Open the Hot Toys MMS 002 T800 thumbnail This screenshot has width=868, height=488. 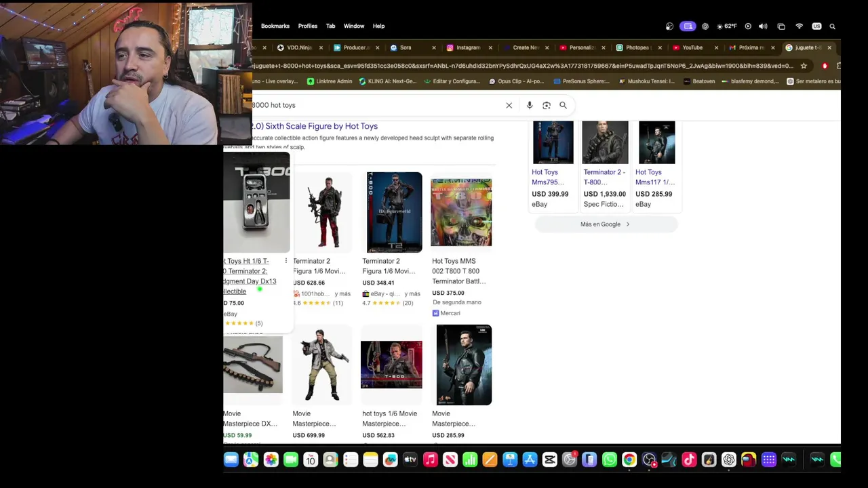coord(461,212)
